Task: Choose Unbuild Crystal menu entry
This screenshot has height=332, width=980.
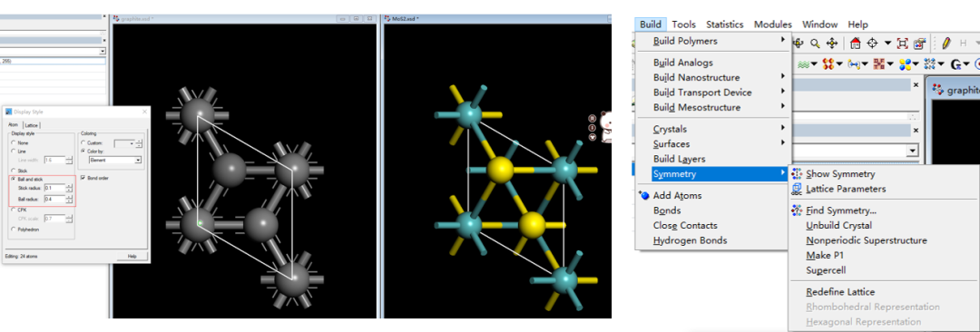Action: 838,226
